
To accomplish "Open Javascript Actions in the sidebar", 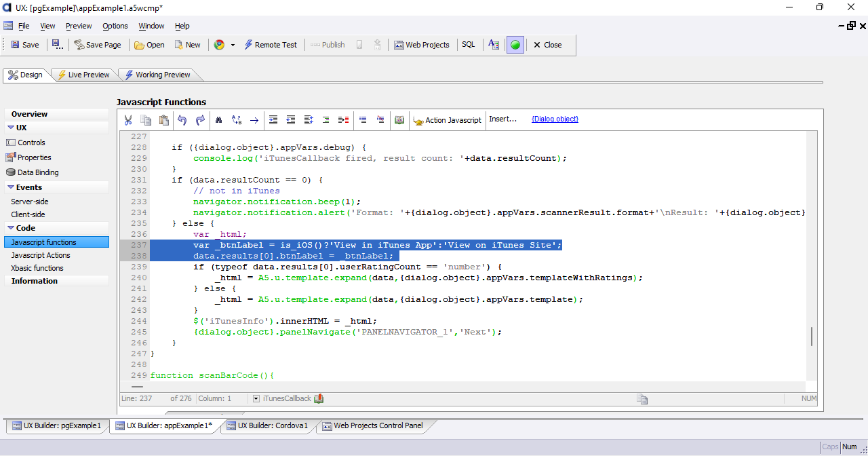I will (41, 255).
